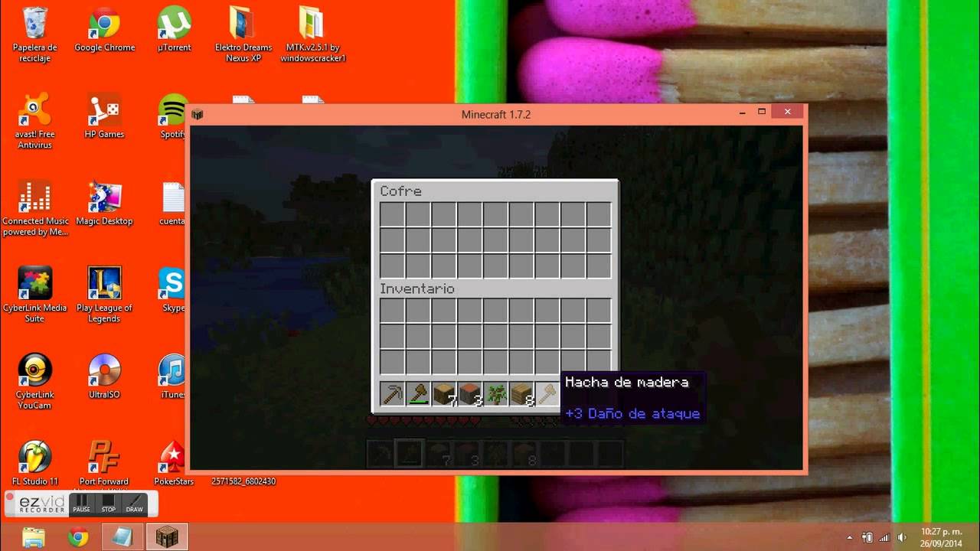Open the CyberLink Media Suite shortcut
Image resolution: width=980 pixels, height=551 pixels.
[x=34, y=295]
